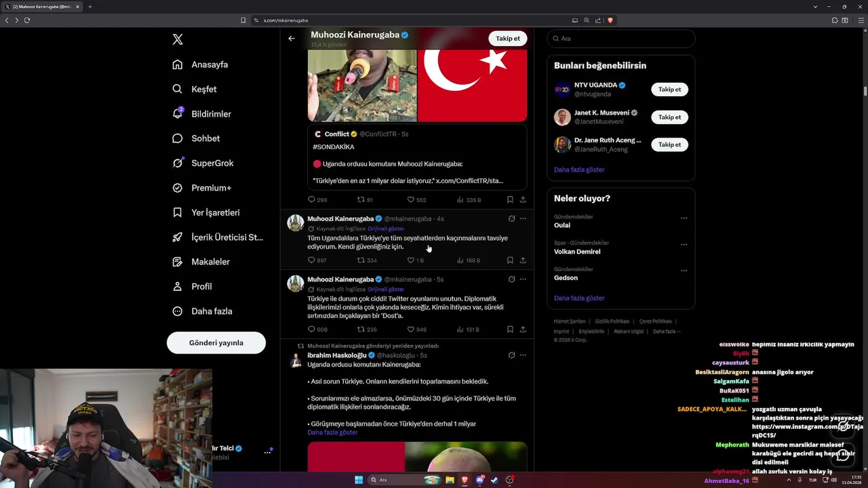This screenshot has height=488, width=868.
Task: Click Daha fazla göster under the trends list
Action: coord(579,298)
